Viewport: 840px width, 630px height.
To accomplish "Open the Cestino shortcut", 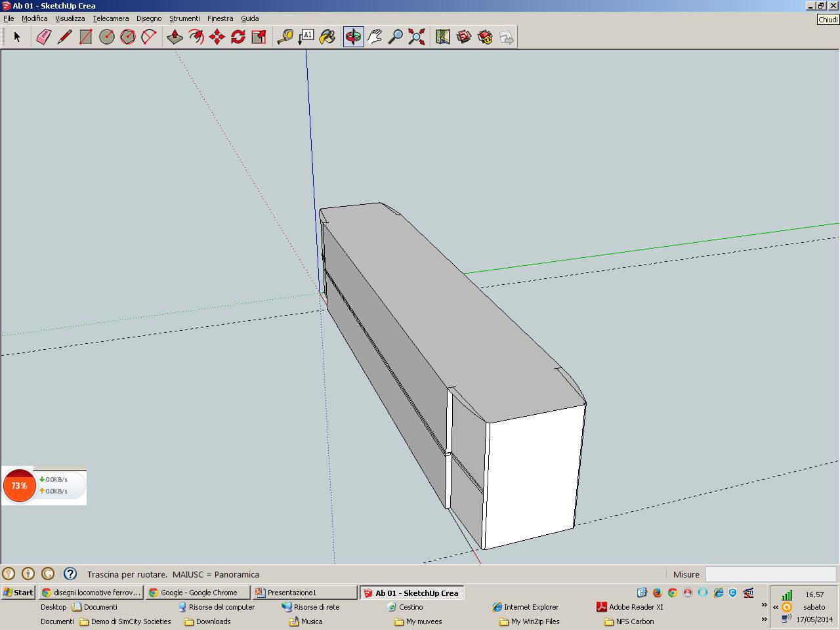I will (405, 607).
